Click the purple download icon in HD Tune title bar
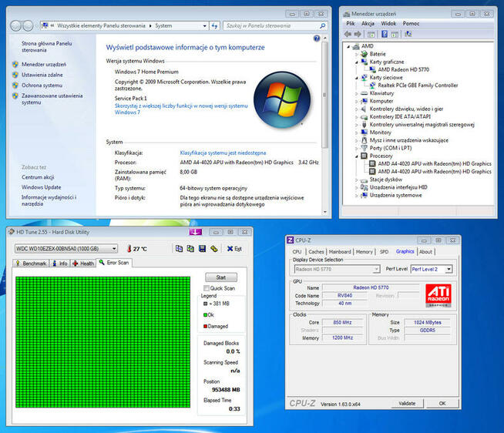 coord(196,232)
